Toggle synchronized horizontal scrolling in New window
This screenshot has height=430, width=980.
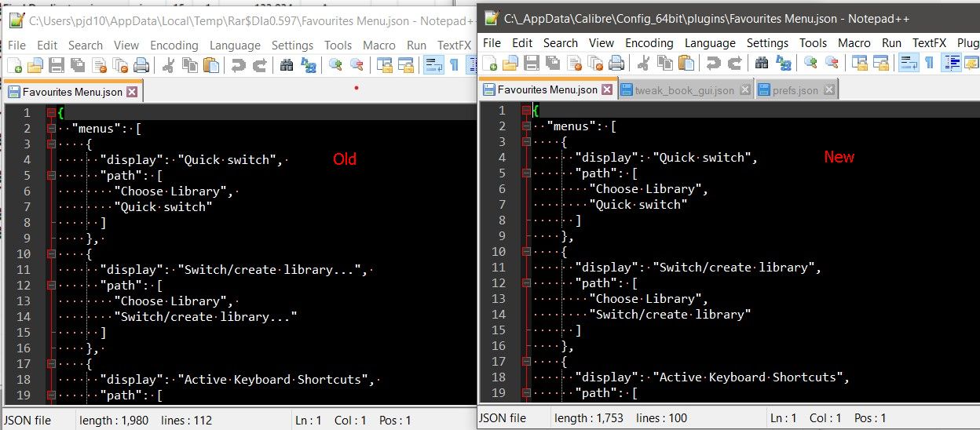click(881, 63)
